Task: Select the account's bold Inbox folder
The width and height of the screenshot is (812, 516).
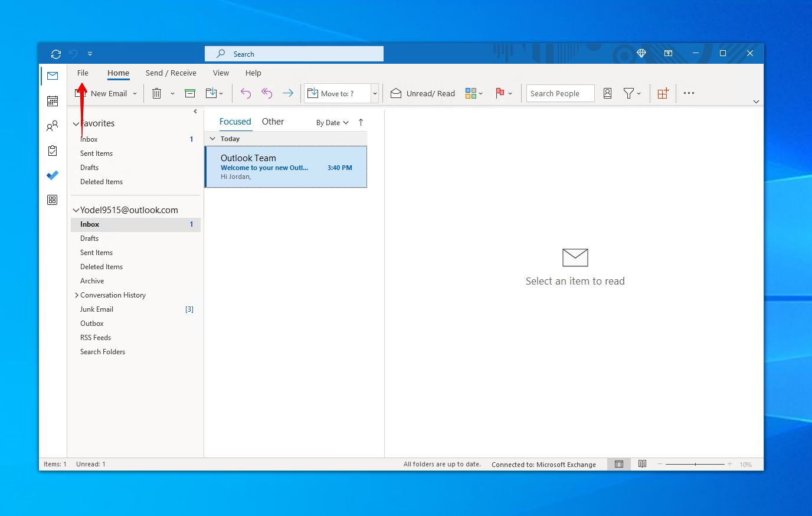Action: click(136, 224)
